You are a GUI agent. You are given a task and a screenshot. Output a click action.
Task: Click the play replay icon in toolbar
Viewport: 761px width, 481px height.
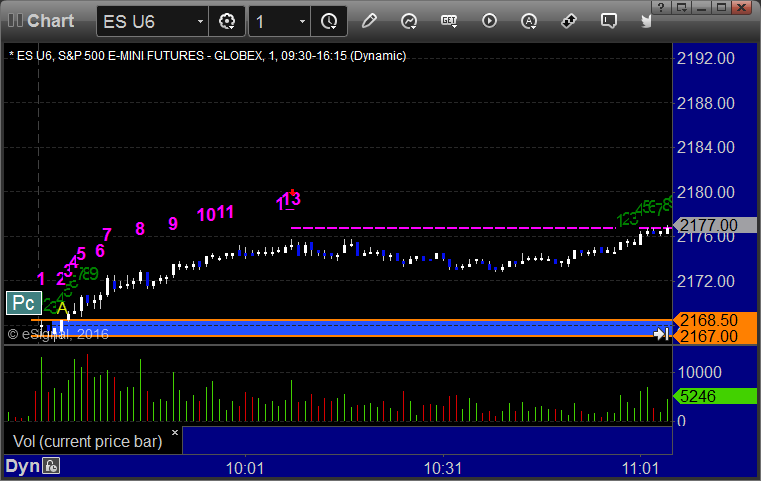coord(489,20)
